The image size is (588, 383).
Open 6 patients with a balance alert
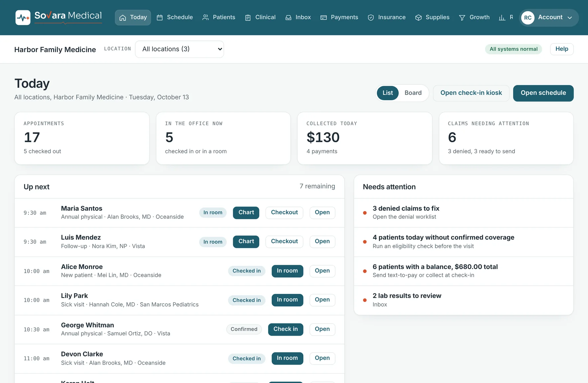tap(464, 271)
